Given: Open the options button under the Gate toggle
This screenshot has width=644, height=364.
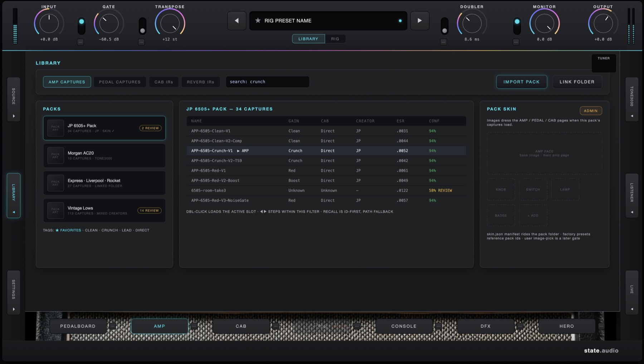Looking at the screenshot, I should (80, 42).
